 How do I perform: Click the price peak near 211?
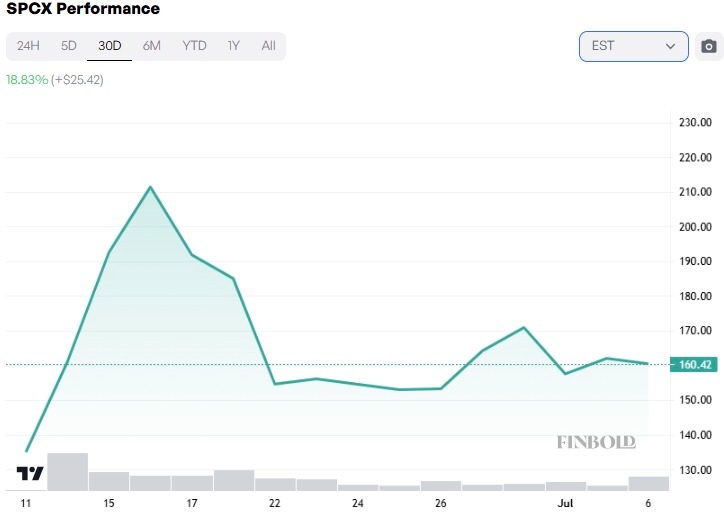[x=151, y=187]
